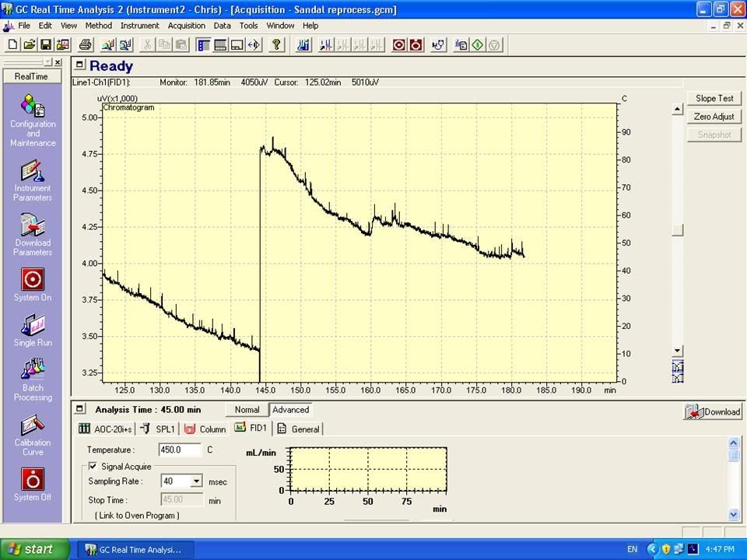Click the System Off icon
The height and width of the screenshot is (560, 747).
(33, 479)
